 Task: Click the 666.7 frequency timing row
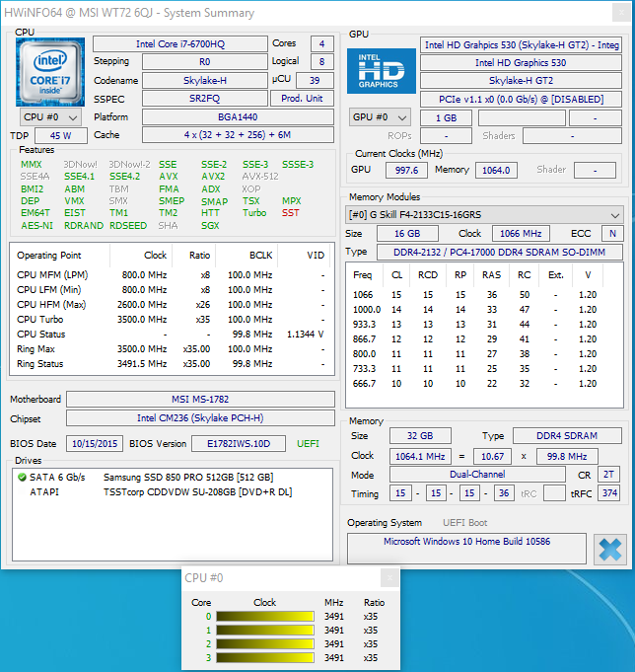[484, 383]
